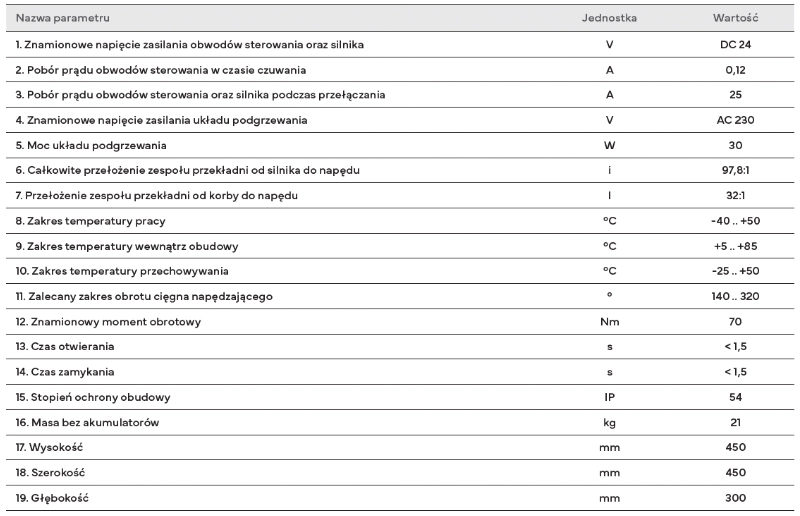Click the "Jednostka" column header
The image size is (800, 516).
(609, 19)
